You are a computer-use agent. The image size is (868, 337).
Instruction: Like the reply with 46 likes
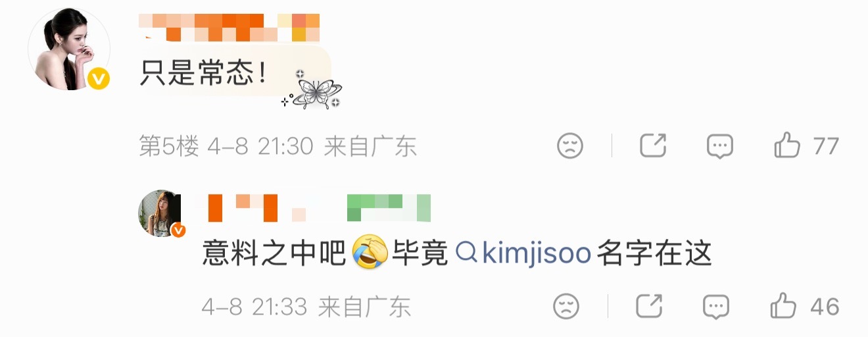783,306
